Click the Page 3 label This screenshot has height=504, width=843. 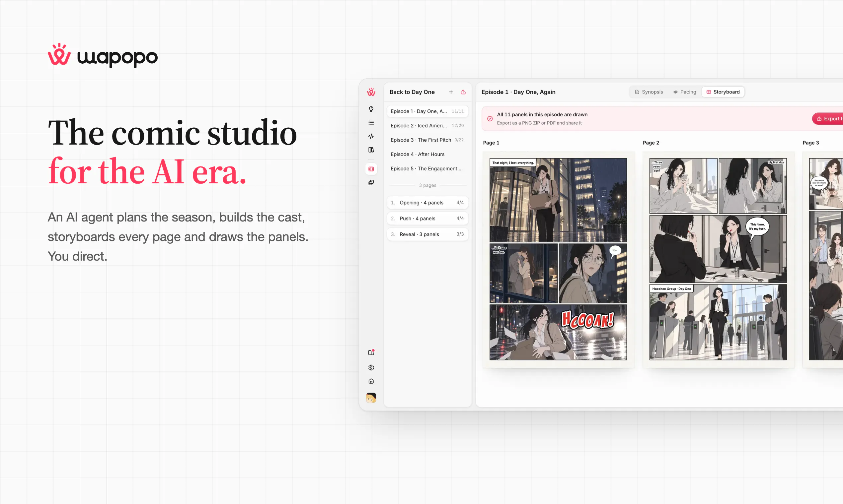tap(810, 143)
